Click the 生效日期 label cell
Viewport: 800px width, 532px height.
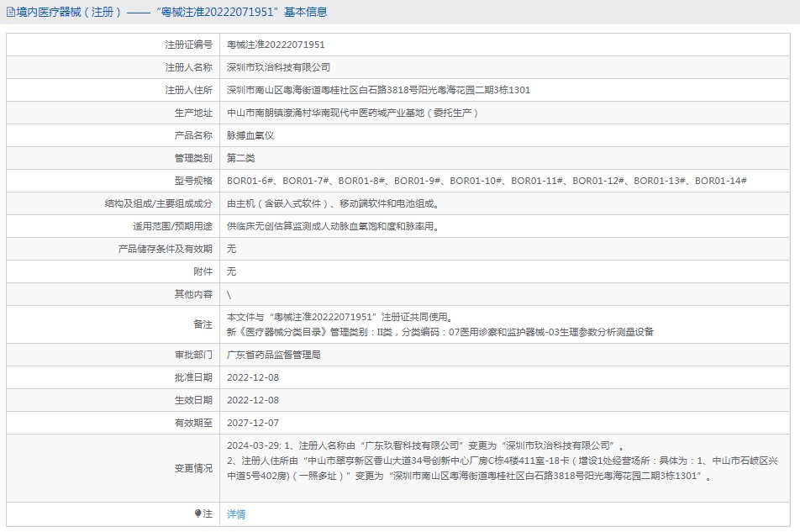(113, 400)
